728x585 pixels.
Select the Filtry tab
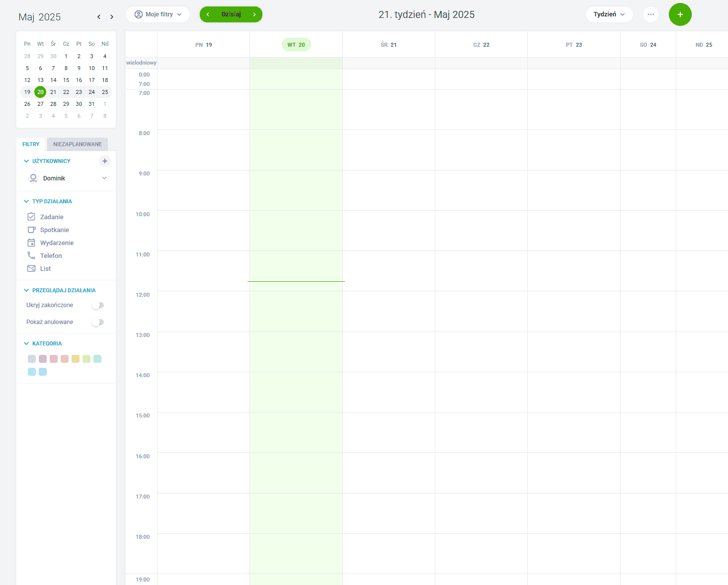click(x=31, y=144)
